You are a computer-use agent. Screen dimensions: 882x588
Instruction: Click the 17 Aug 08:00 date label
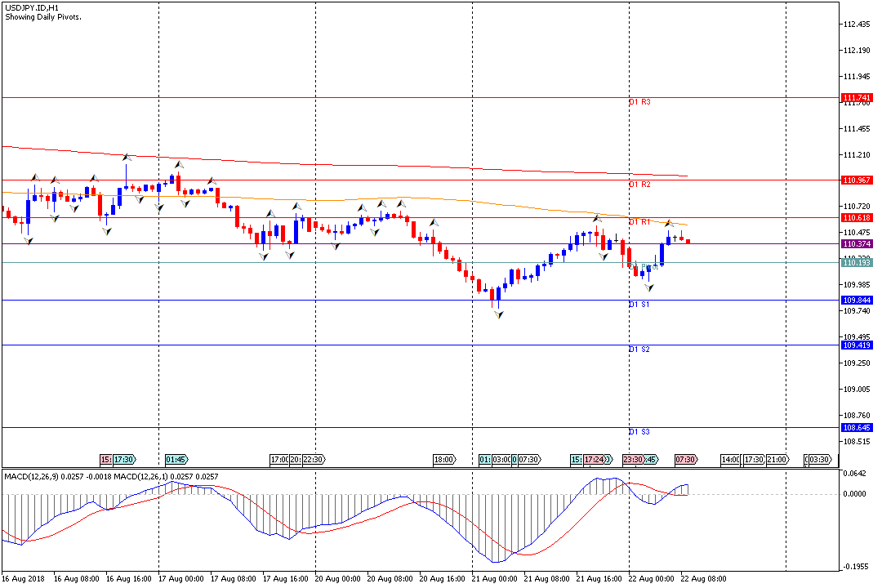tap(234, 579)
